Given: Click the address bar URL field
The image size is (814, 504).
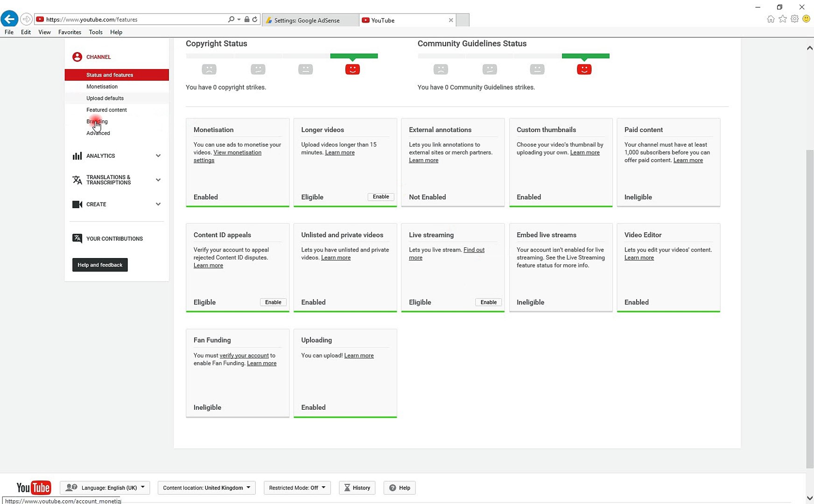Looking at the screenshot, I should coord(131,20).
